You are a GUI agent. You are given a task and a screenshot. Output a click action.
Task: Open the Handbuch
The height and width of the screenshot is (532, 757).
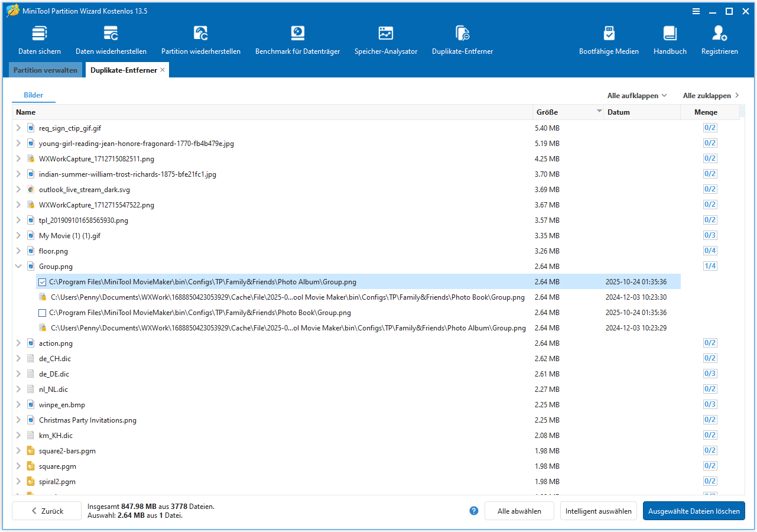[x=670, y=38]
